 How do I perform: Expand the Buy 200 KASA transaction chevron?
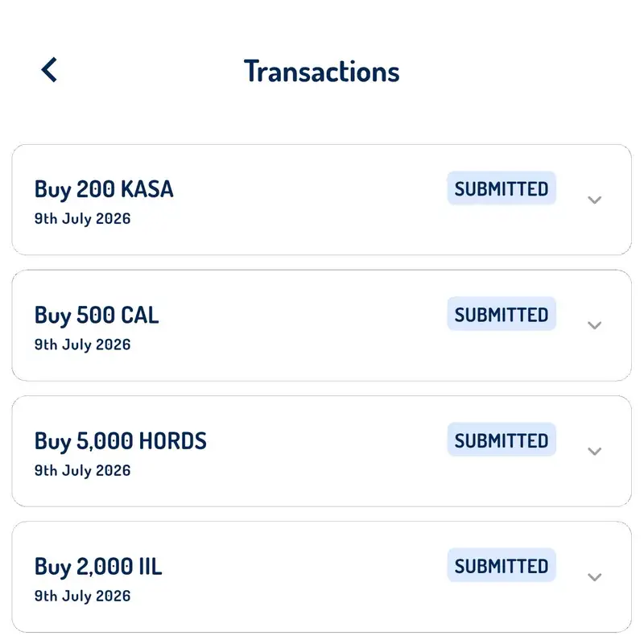tap(594, 200)
